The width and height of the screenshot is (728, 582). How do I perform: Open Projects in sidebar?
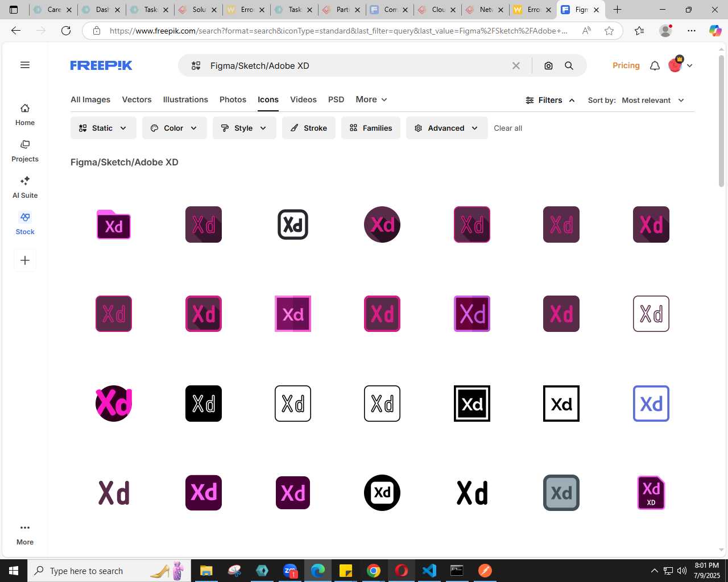(x=25, y=151)
